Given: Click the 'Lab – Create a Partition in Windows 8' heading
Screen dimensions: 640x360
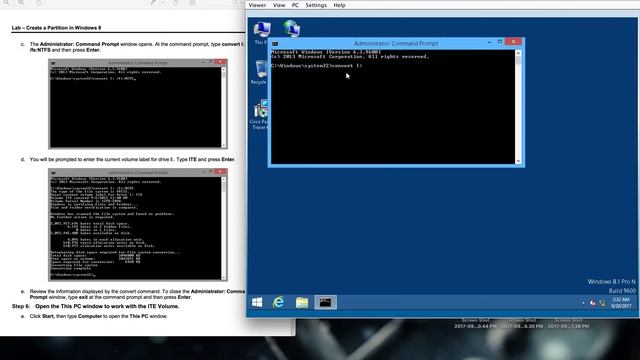Looking at the screenshot, I should coord(56,28).
